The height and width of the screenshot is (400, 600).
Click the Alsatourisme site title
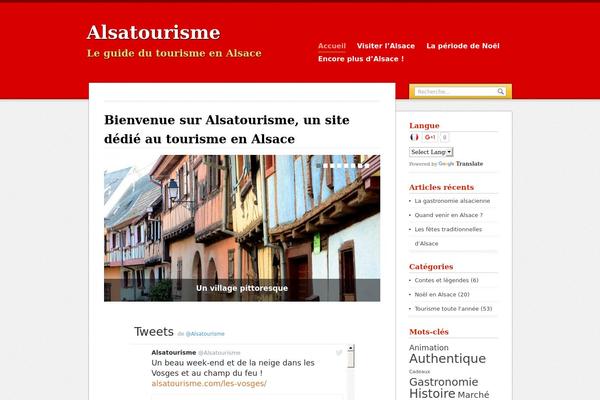(153, 32)
